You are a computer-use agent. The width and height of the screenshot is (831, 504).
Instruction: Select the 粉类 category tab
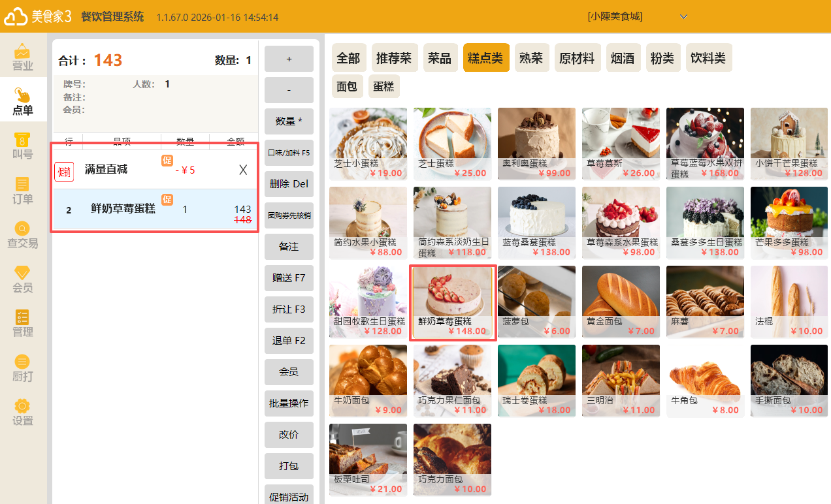coord(662,58)
